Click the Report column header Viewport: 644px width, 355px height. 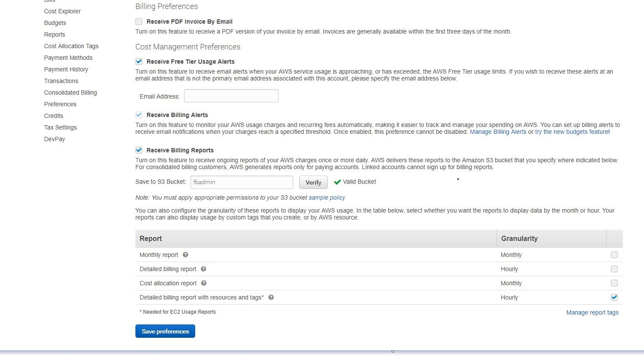click(316, 238)
